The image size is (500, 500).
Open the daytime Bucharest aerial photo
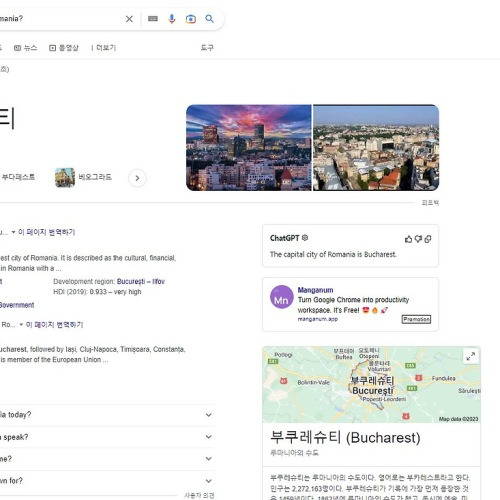click(x=376, y=148)
